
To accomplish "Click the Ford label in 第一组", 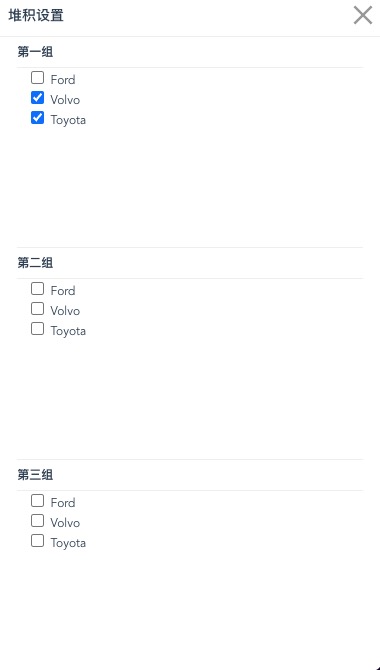I will [63, 79].
